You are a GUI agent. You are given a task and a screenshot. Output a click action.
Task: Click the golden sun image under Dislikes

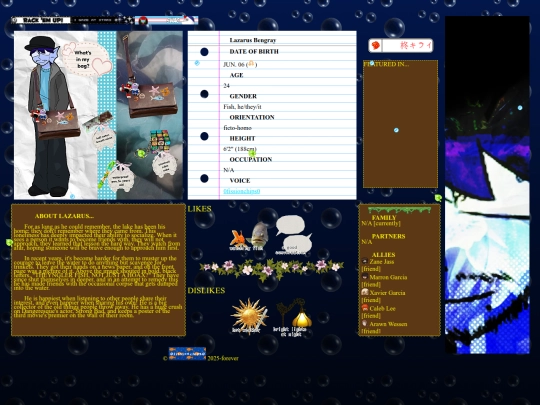point(249,316)
